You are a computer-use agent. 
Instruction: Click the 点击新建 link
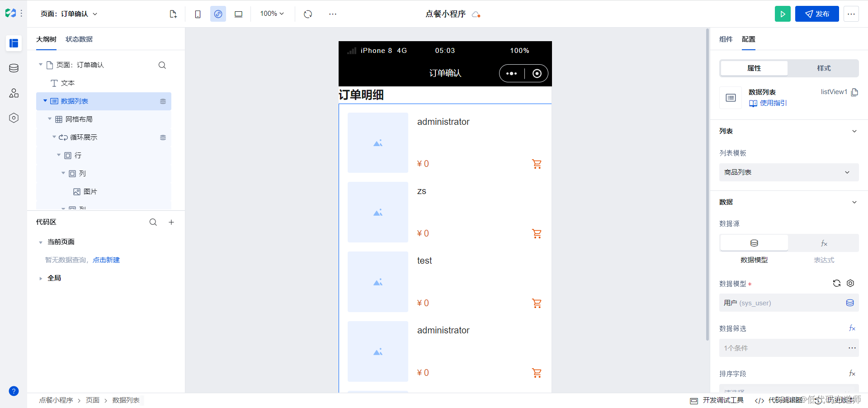tap(106, 260)
